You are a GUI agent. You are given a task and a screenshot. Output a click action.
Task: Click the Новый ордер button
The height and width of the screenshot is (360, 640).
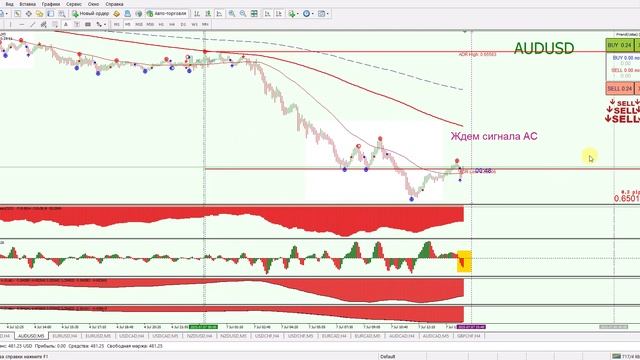point(91,13)
